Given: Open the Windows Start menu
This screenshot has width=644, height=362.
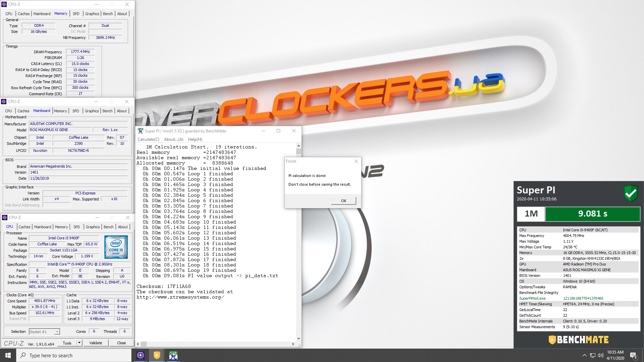Looking at the screenshot, I should (x=8, y=355).
